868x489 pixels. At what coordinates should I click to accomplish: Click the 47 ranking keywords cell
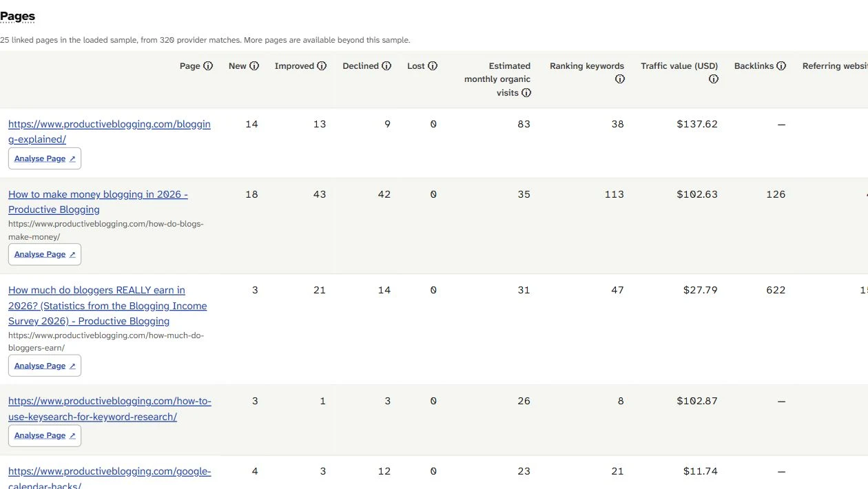617,290
